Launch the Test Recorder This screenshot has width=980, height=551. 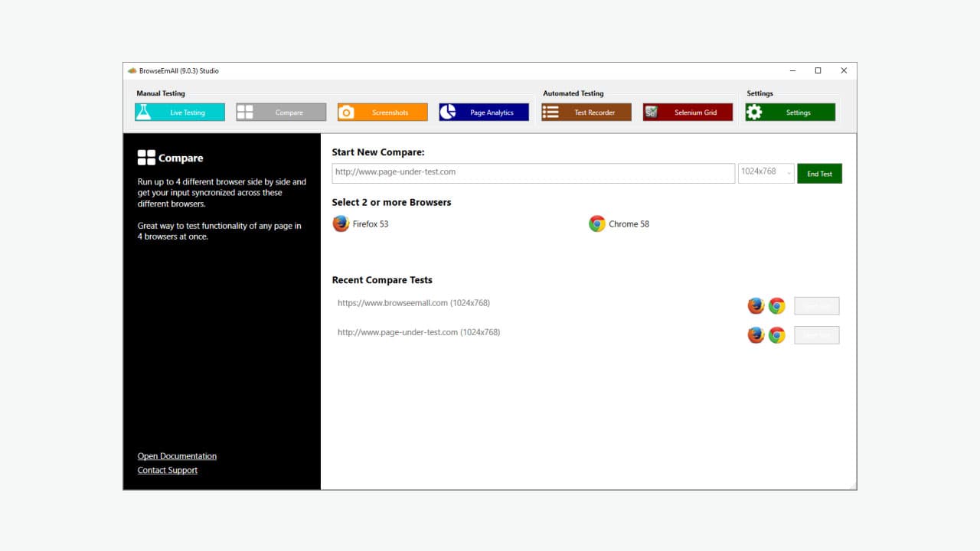(x=586, y=112)
